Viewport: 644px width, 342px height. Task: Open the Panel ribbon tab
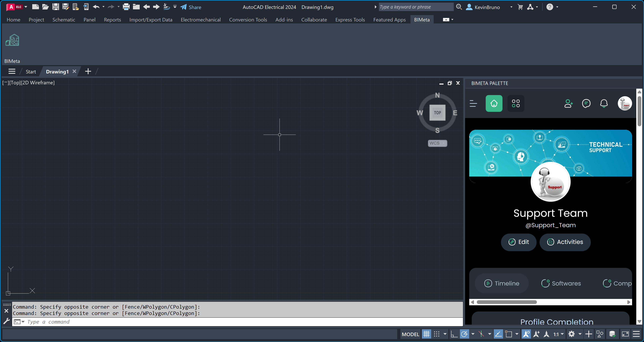(89, 19)
